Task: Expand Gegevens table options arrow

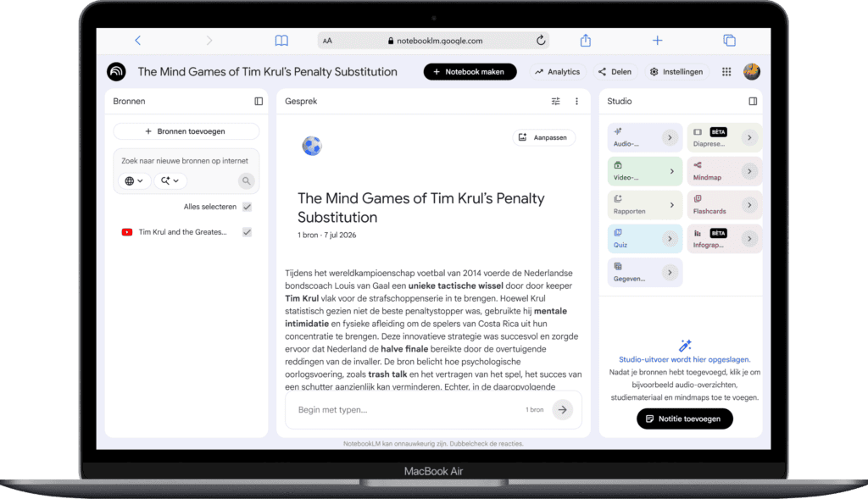Action: (670, 273)
